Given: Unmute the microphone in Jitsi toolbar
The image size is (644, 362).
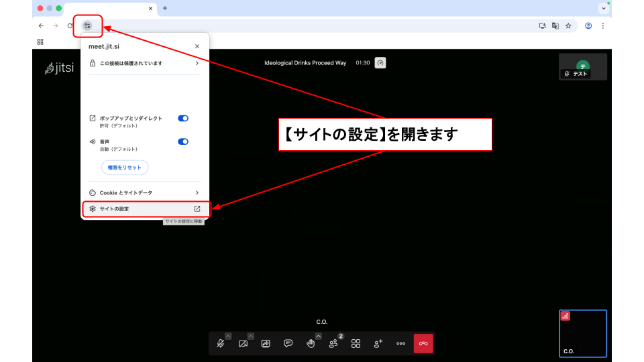Looking at the screenshot, I should (x=221, y=343).
